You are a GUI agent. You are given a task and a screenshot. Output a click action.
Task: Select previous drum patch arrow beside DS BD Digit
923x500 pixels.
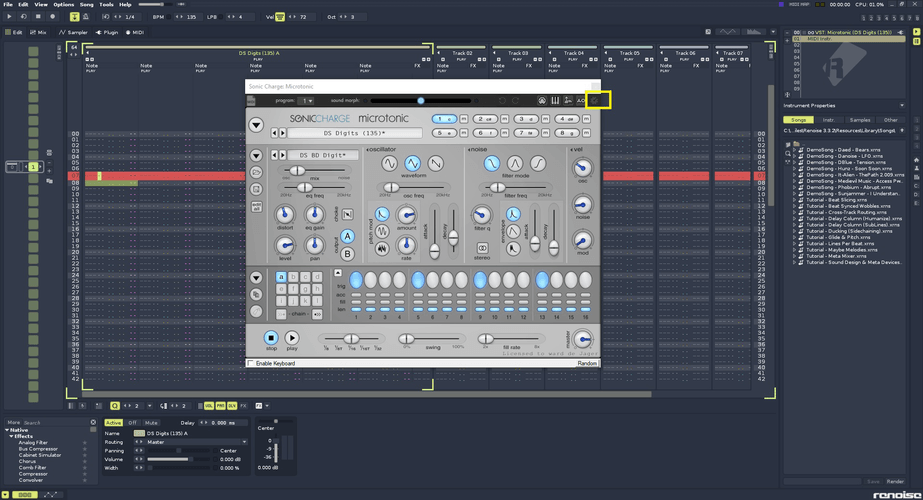(274, 155)
